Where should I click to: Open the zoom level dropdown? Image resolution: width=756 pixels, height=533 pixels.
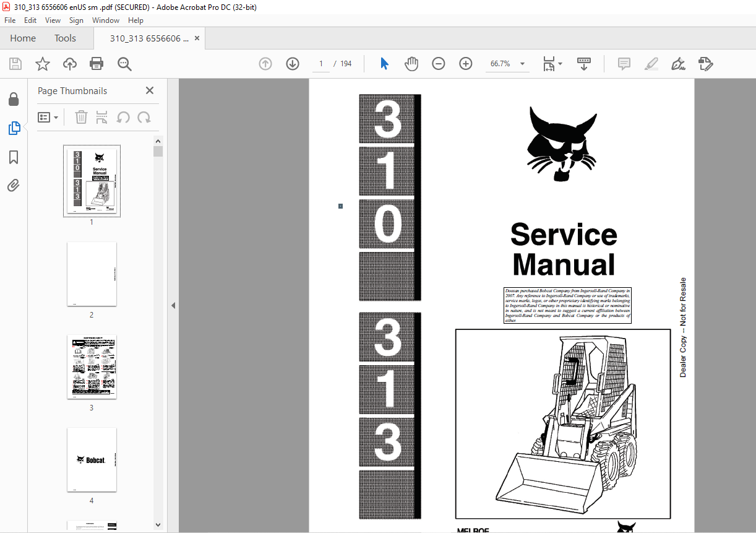pyautogui.click(x=523, y=64)
